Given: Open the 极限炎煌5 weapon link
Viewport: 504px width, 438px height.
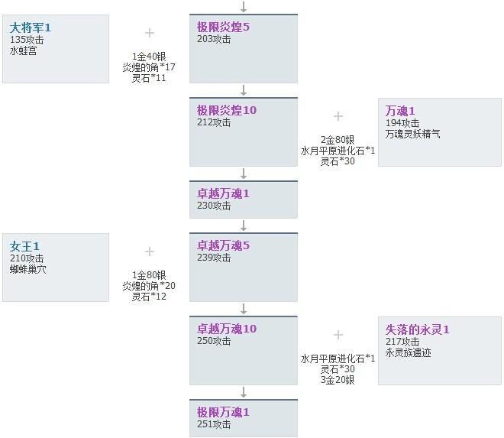Looking at the screenshot, I should pos(223,27).
